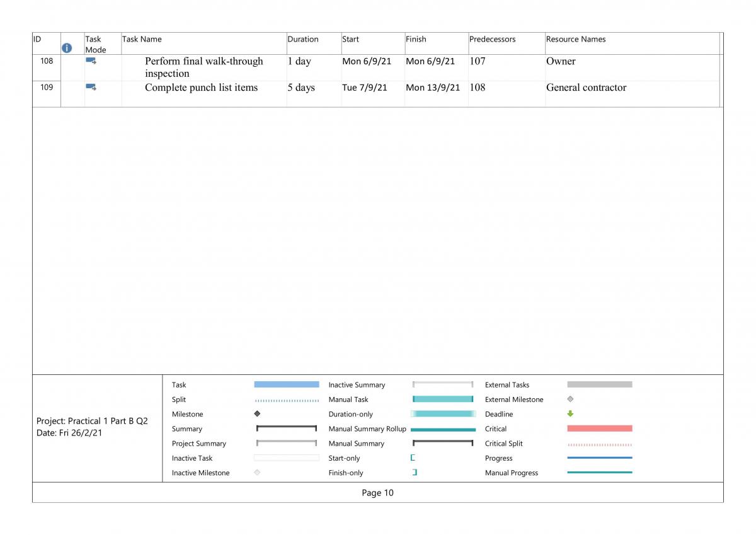This screenshot has width=756, height=535.
Task: Click the 'Critical Split' legend label
Action: pyautogui.click(x=505, y=444)
